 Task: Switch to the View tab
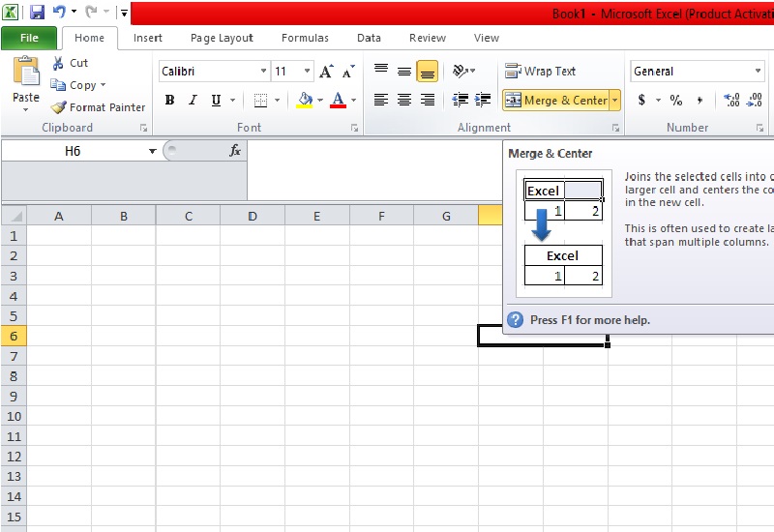(x=487, y=38)
